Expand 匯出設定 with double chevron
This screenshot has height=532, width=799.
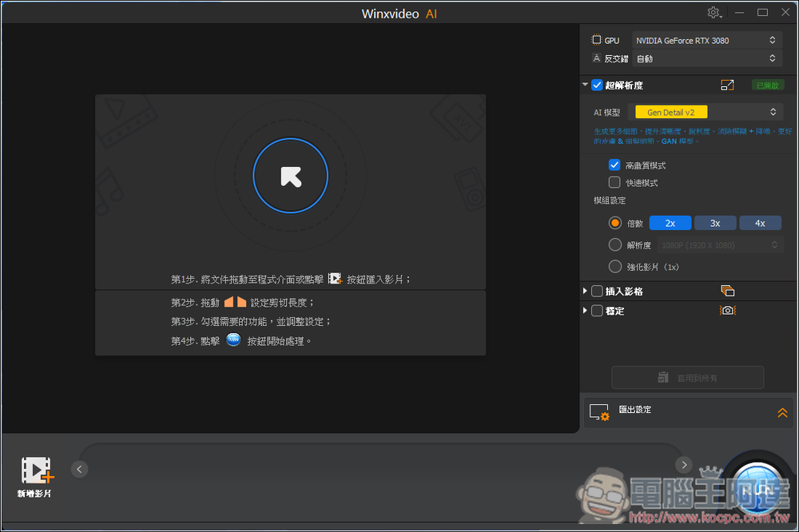click(782, 413)
